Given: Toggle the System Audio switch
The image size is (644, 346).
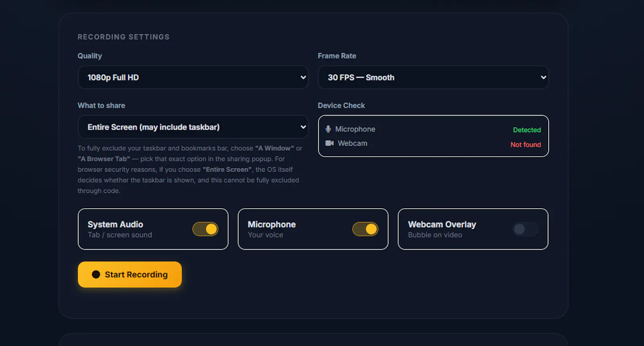Looking at the screenshot, I should (205, 229).
